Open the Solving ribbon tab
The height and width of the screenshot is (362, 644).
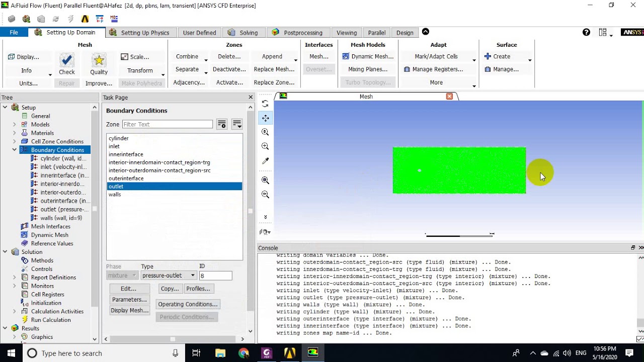243,33
